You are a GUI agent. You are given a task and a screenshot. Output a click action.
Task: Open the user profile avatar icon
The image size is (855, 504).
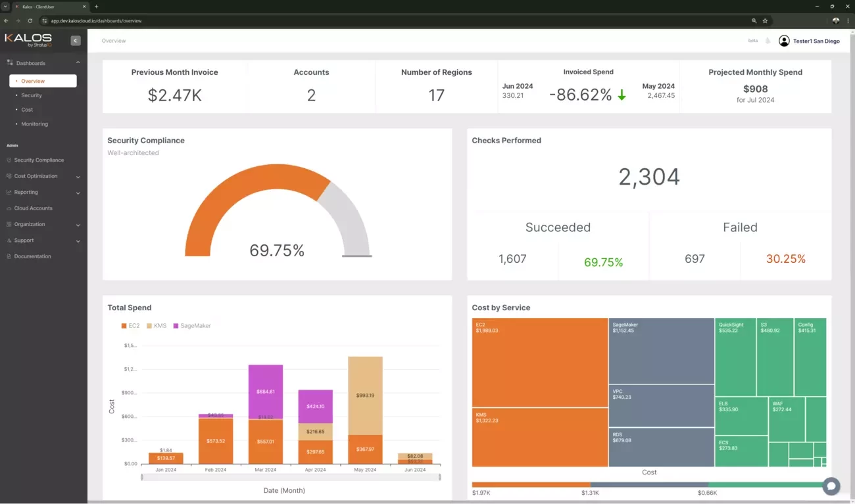coord(784,41)
